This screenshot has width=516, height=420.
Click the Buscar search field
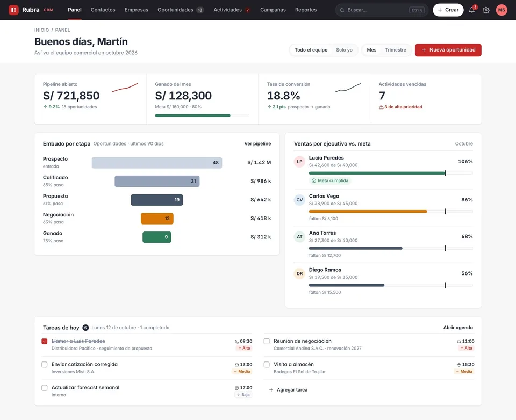(x=382, y=10)
